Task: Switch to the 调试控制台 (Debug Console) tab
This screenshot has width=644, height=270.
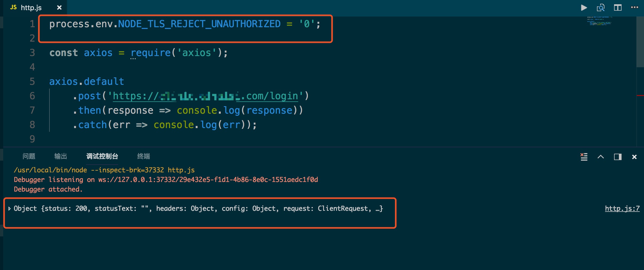Action: [102, 156]
